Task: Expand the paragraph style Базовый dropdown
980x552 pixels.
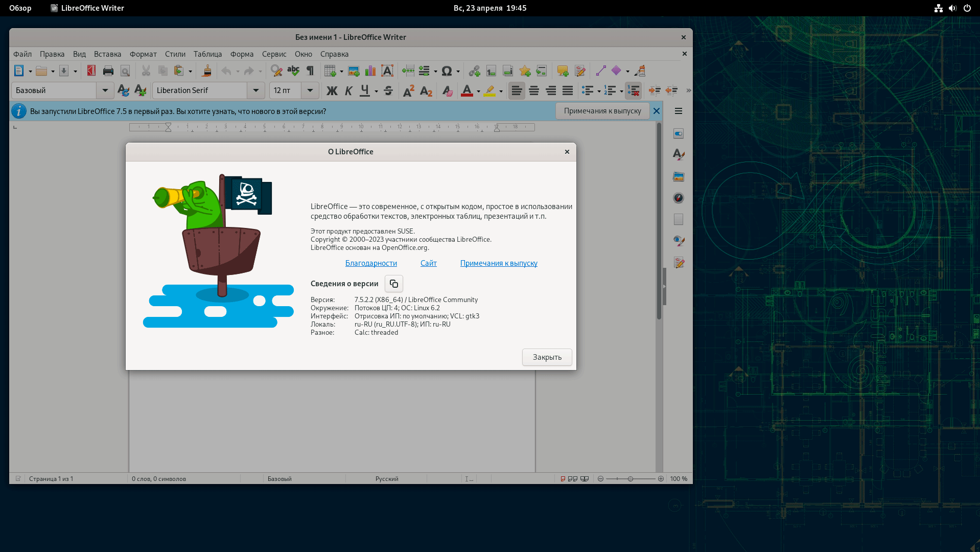Action: pyautogui.click(x=105, y=90)
